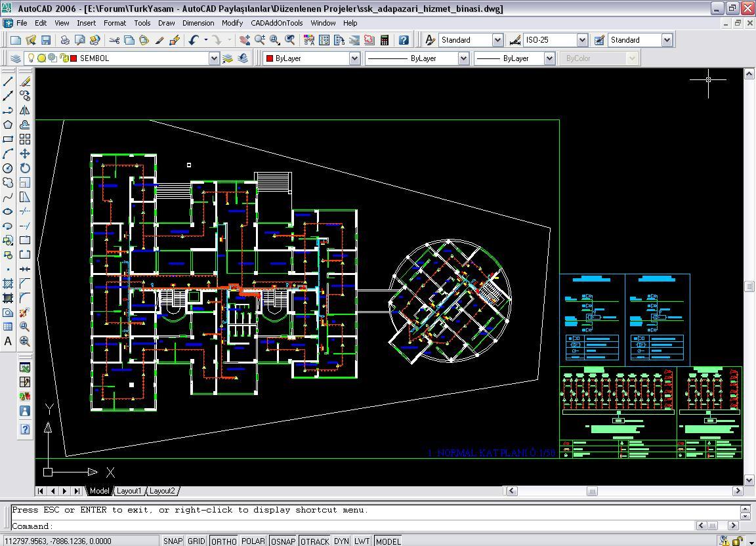Toggle ORTHO mode in the status bar
This screenshot has height=546, width=756.
[x=223, y=541]
